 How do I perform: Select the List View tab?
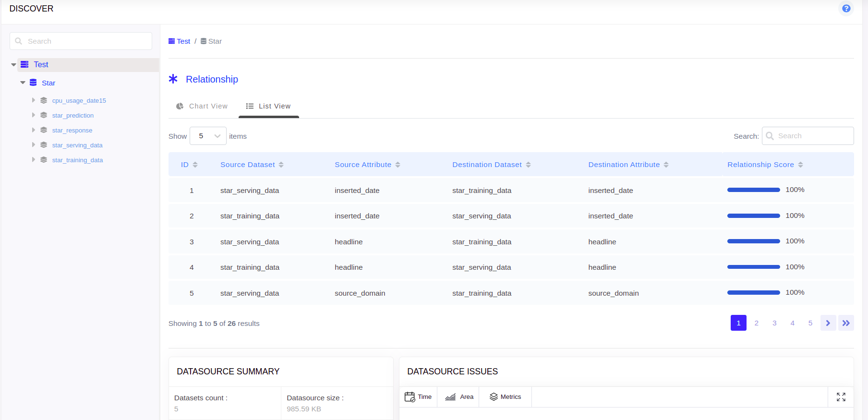point(268,106)
